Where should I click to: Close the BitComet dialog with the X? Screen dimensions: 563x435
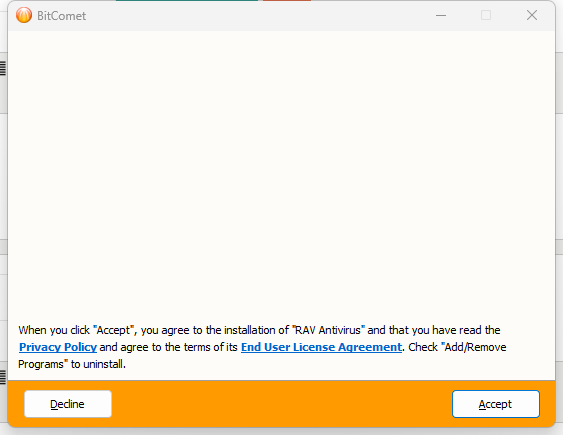[x=532, y=15]
